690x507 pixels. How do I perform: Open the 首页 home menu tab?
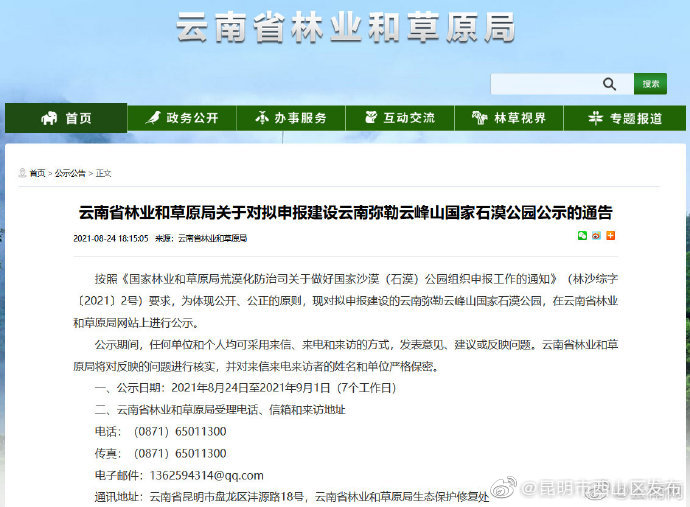tap(66, 118)
